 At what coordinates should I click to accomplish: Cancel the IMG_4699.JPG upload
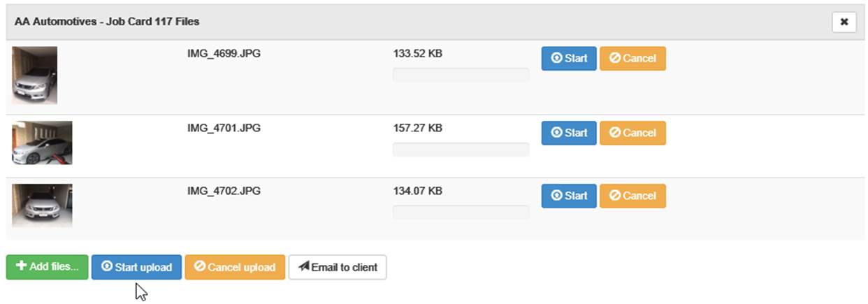point(632,59)
